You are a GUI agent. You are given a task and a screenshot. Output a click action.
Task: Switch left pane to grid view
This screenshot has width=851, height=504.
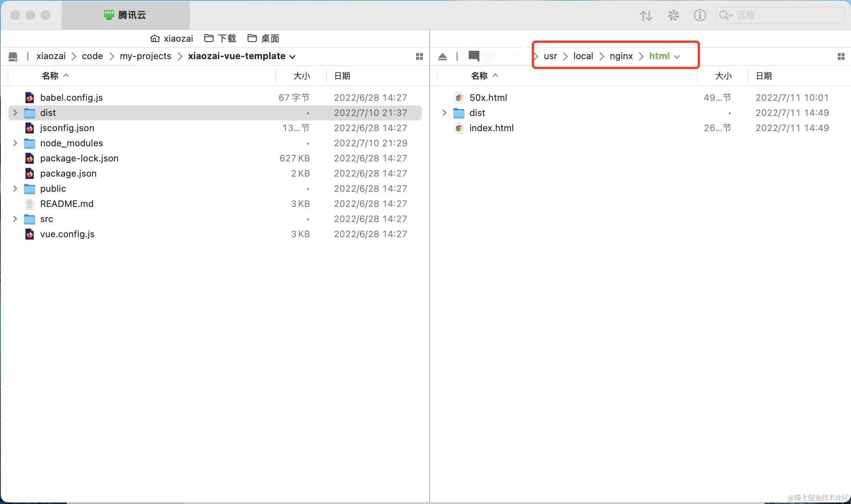click(419, 56)
